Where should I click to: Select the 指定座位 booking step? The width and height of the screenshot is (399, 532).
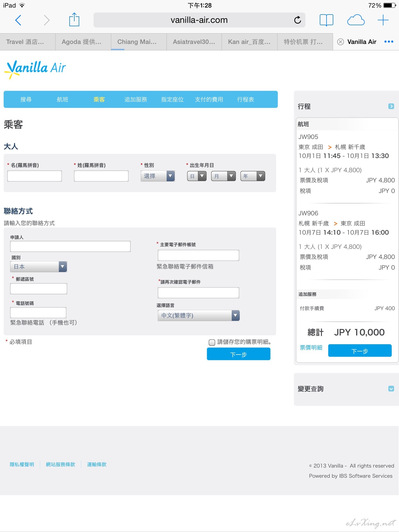pos(172,99)
